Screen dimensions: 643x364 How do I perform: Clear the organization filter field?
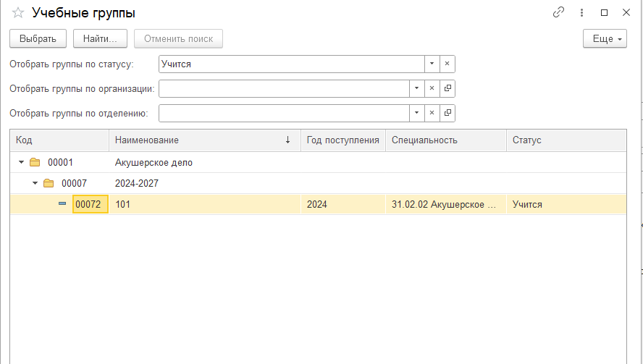[x=432, y=88]
